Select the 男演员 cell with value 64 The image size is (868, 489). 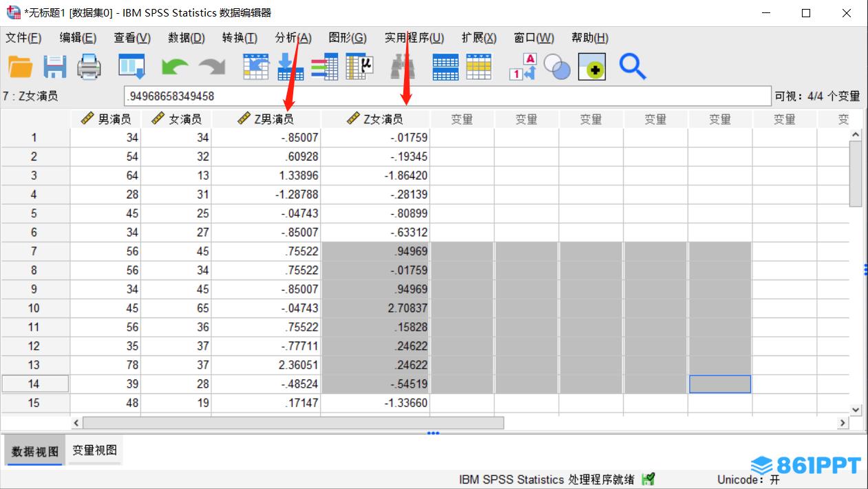(105, 176)
